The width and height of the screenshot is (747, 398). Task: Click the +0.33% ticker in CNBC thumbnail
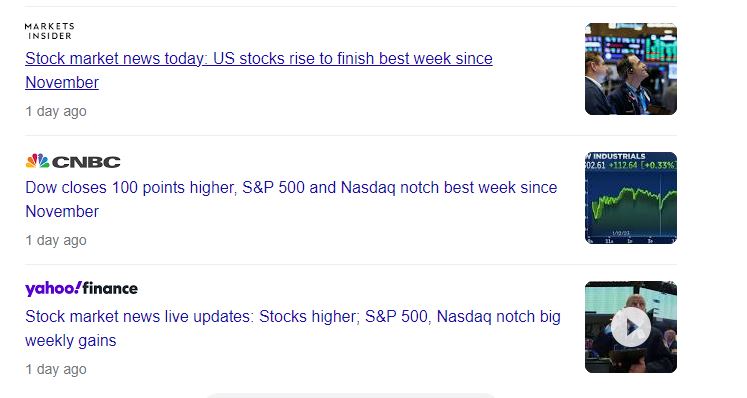click(660, 165)
